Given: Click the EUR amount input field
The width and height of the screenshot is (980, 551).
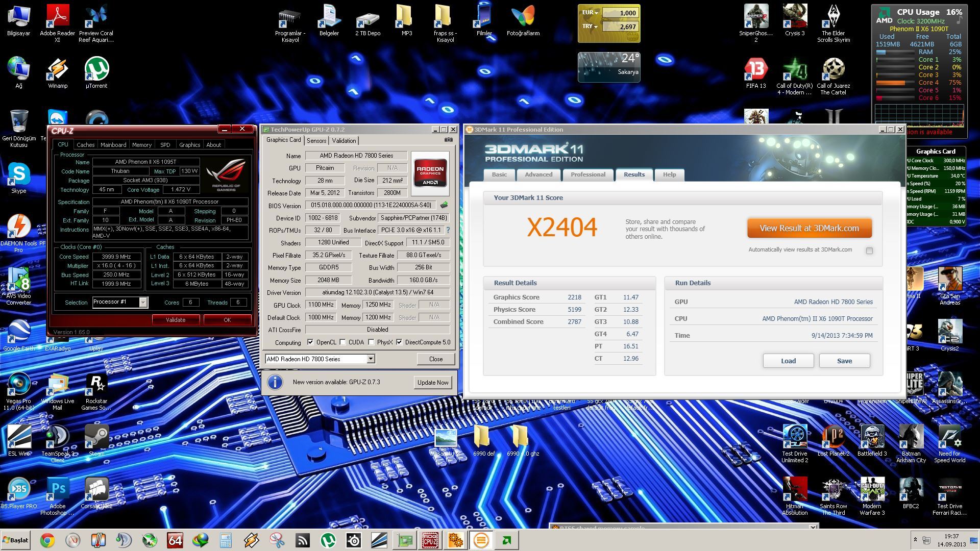Looking at the screenshot, I should point(620,13).
